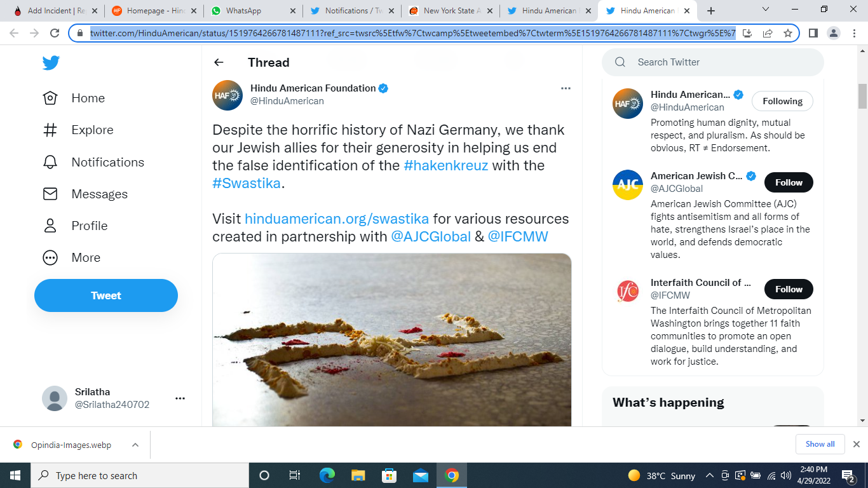Open the tweet's three-dot options menu

[x=566, y=88]
